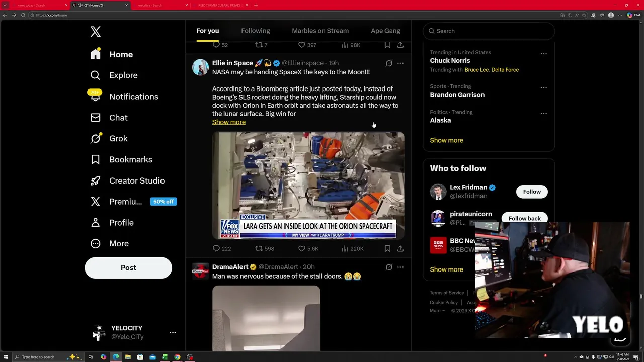Open options for Alaska trend
Image resolution: width=644 pixels, height=362 pixels.
544,113
